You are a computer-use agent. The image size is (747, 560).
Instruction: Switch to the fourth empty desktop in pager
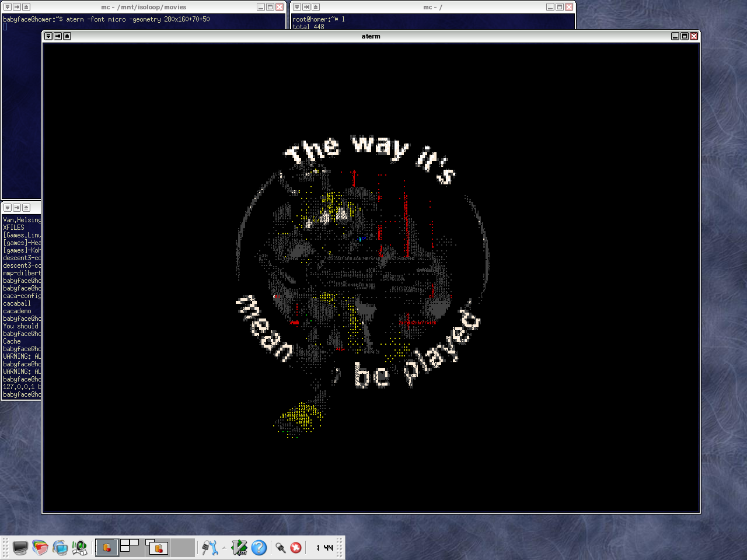(183, 548)
